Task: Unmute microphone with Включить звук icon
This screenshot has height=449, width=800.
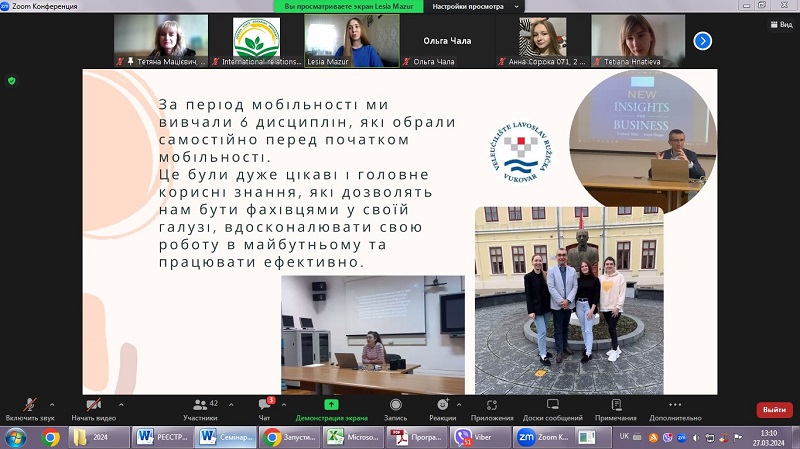Action: coord(28,404)
